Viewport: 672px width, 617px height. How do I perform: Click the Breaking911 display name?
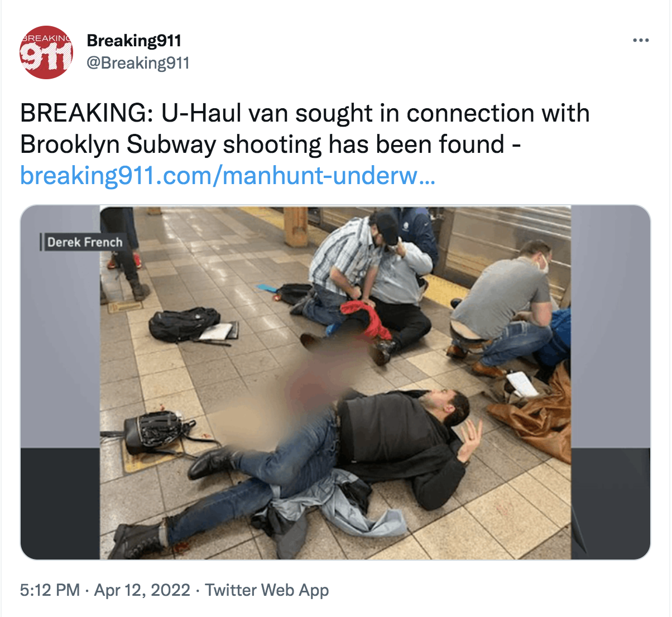[x=134, y=41]
